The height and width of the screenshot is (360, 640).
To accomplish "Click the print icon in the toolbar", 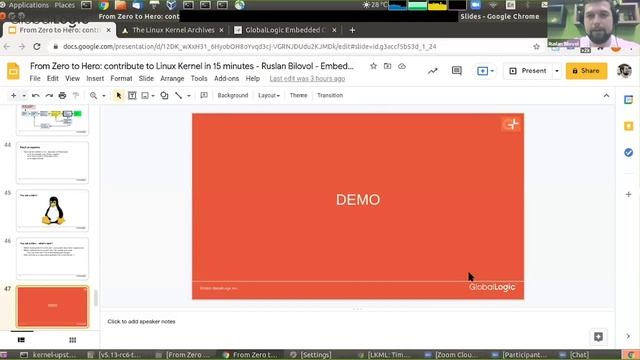I will 62,96.
